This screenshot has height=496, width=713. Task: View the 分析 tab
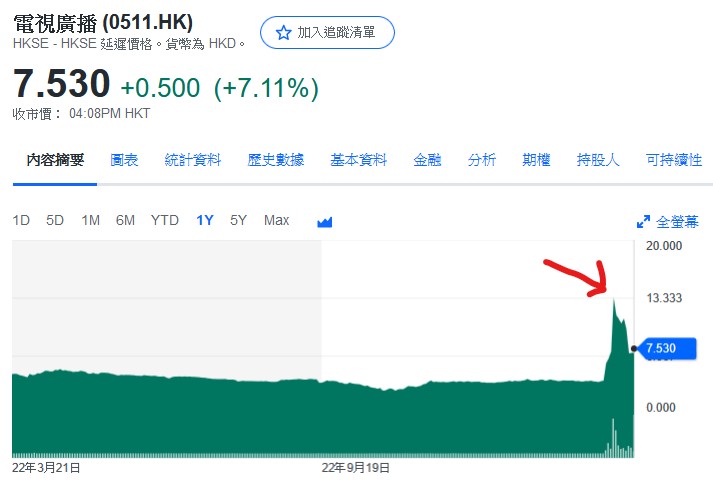tap(482, 160)
